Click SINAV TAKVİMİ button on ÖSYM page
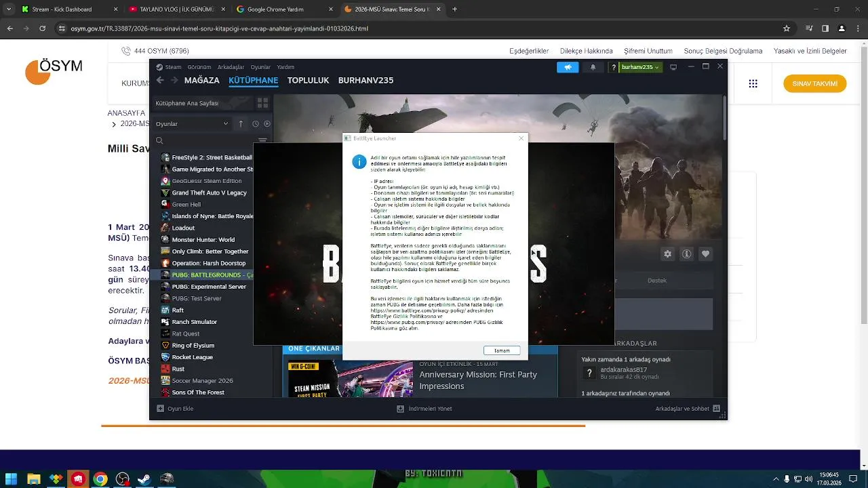The image size is (868, 488). coord(815,84)
